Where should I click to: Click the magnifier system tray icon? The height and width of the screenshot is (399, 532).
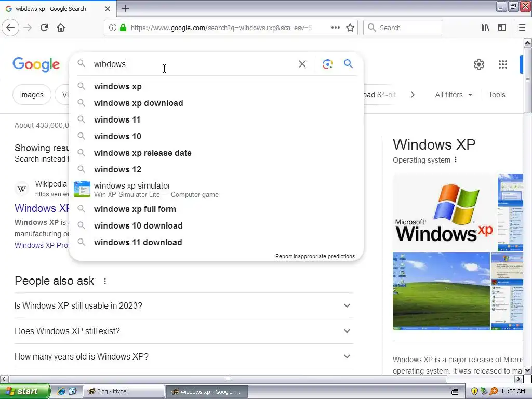(494, 392)
